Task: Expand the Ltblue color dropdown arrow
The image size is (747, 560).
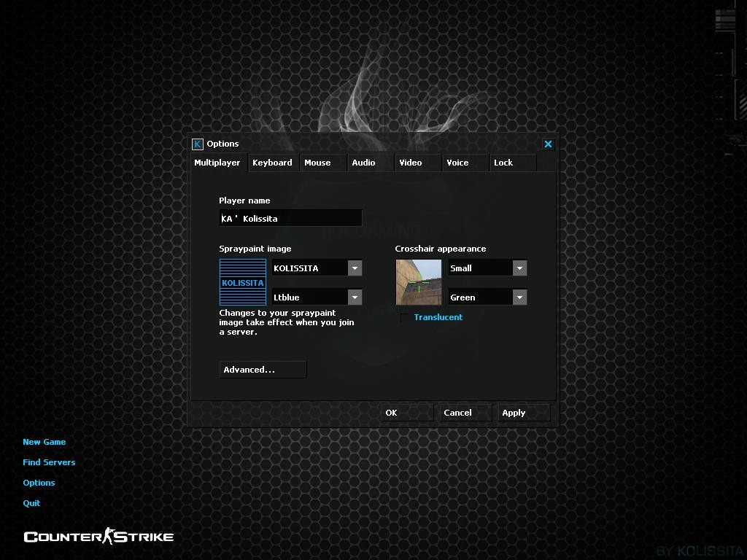Action: tap(355, 297)
